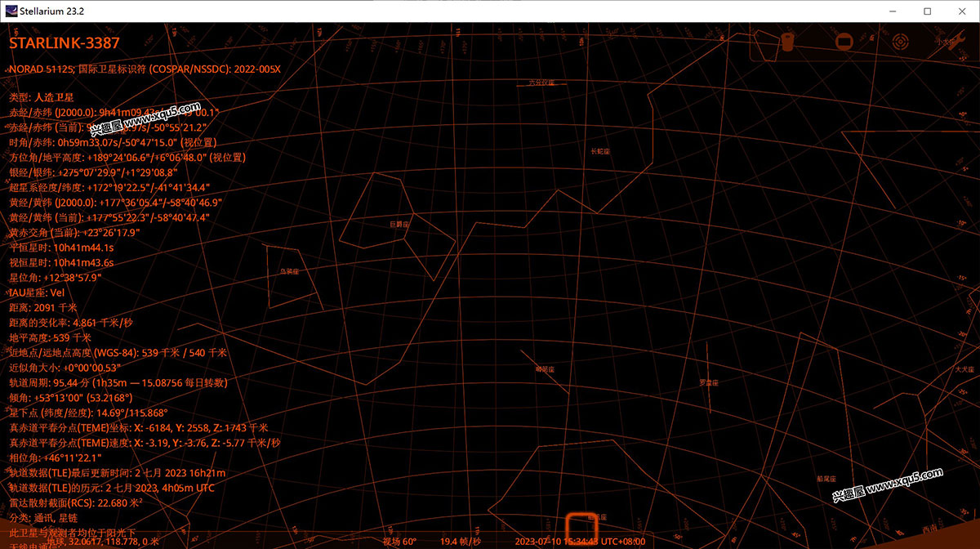The height and width of the screenshot is (549, 980).
Task: Click the date and time readout 2023-07-10
Action: tap(580, 541)
